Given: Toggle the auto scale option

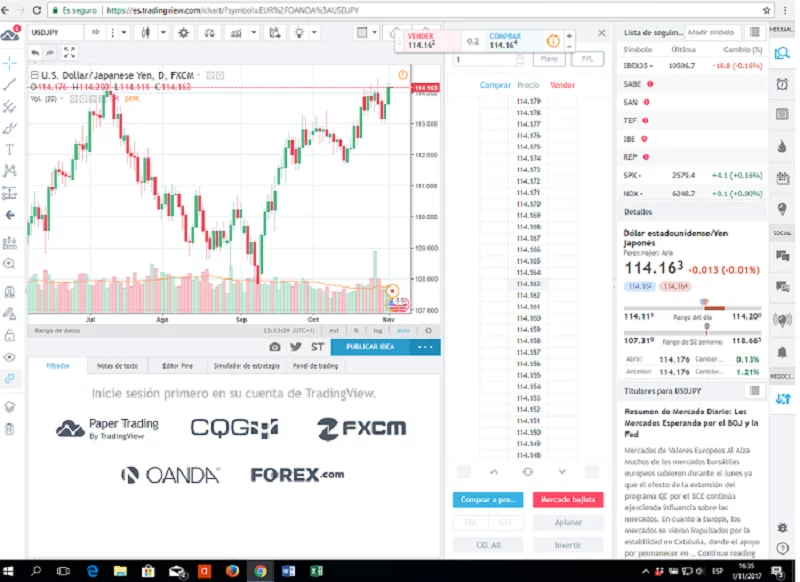Looking at the screenshot, I should (x=403, y=331).
